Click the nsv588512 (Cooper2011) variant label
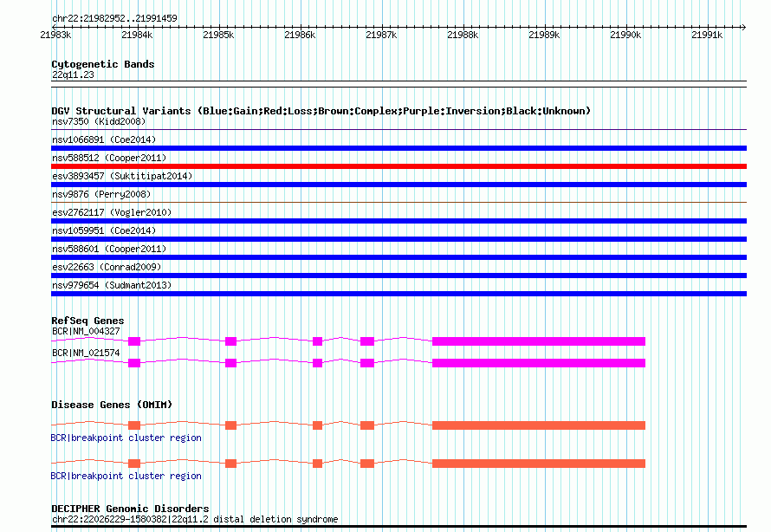Screen dimensions: 771x532 tap(109, 158)
